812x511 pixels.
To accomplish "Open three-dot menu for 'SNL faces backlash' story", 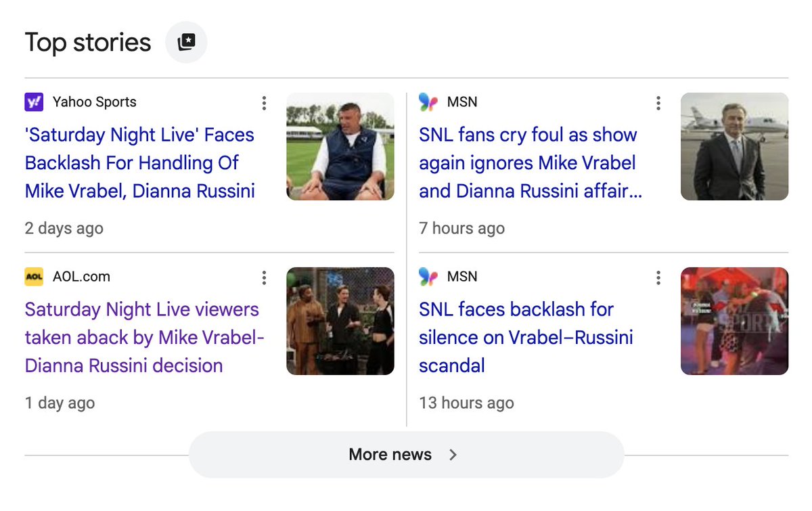I will tap(658, 277).
